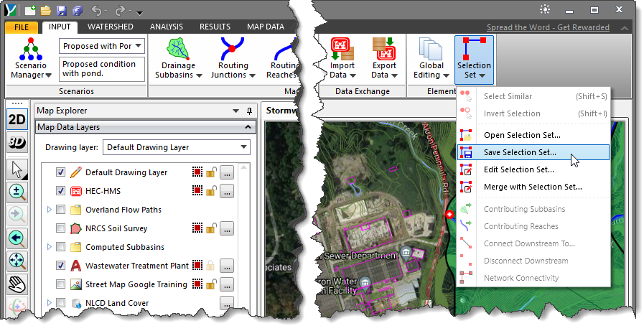Click the Spread the Word - Get Rewarded link
This screenshot has width=644, height=326.
[x=548, y=27]
